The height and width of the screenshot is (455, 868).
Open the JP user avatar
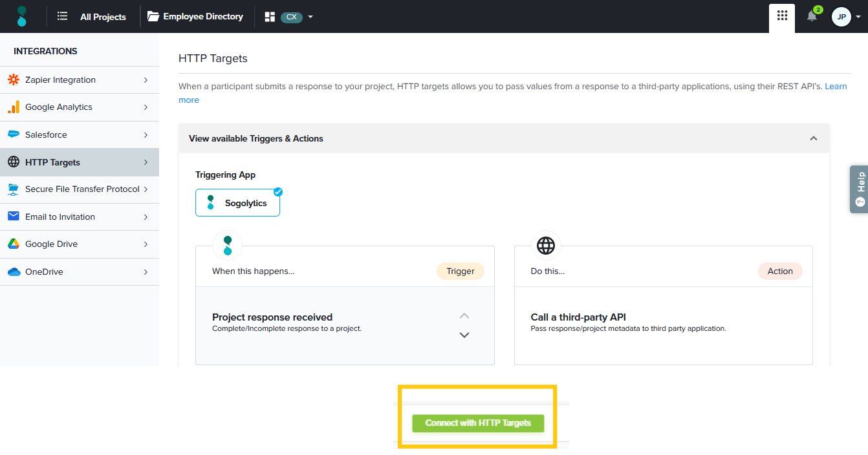841,17
